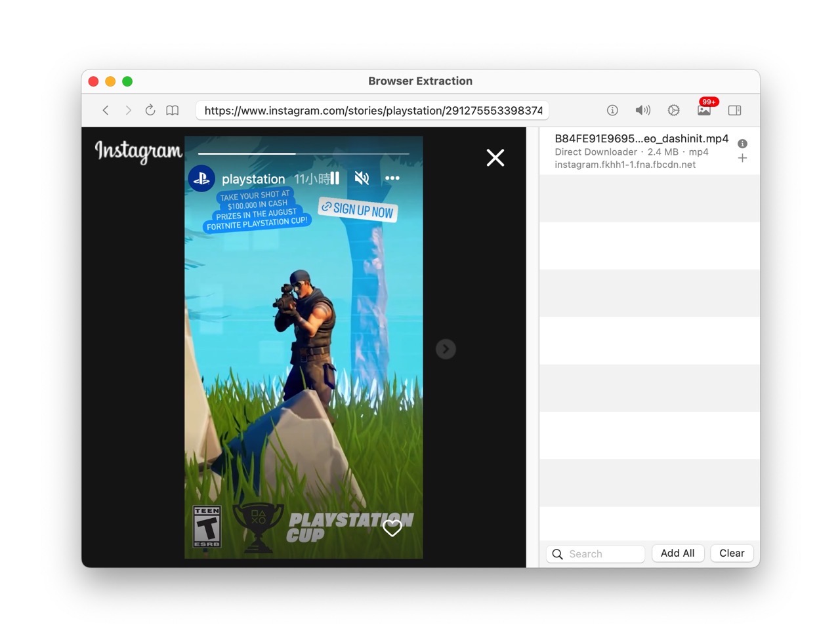The height and width of the screenshot is (644, 840).
Task: Close the story with the X icon
Action: click(495, 157)
